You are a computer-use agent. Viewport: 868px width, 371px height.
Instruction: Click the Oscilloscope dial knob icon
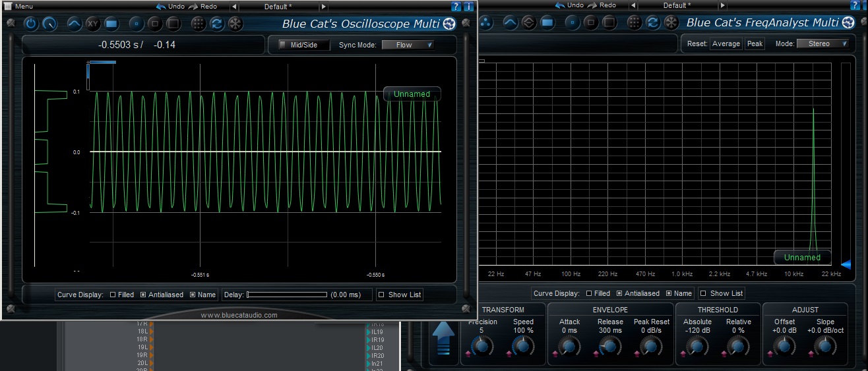(50, 24)
